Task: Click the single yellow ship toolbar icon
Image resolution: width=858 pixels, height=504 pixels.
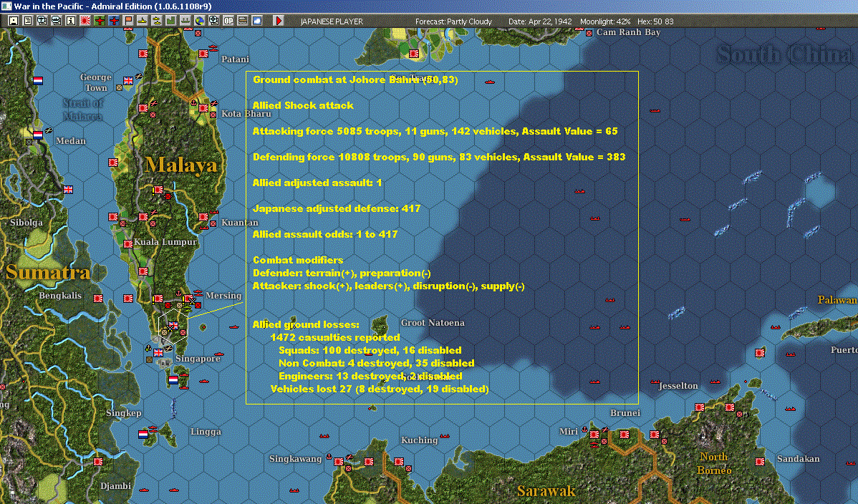Action: [143, 21]
